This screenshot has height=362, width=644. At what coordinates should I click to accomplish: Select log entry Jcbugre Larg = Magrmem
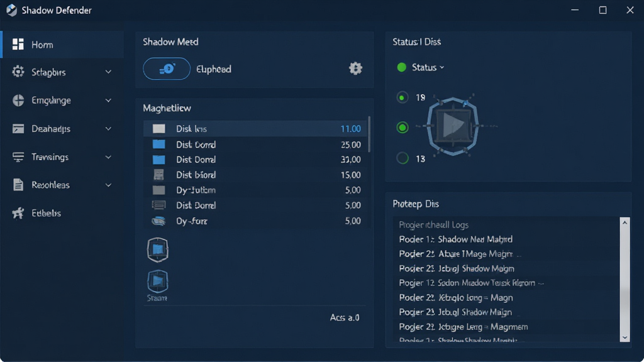[464, 327]
